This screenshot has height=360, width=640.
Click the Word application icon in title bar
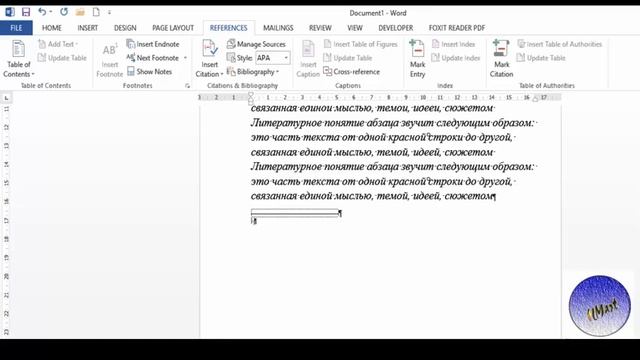click(10, 12)
